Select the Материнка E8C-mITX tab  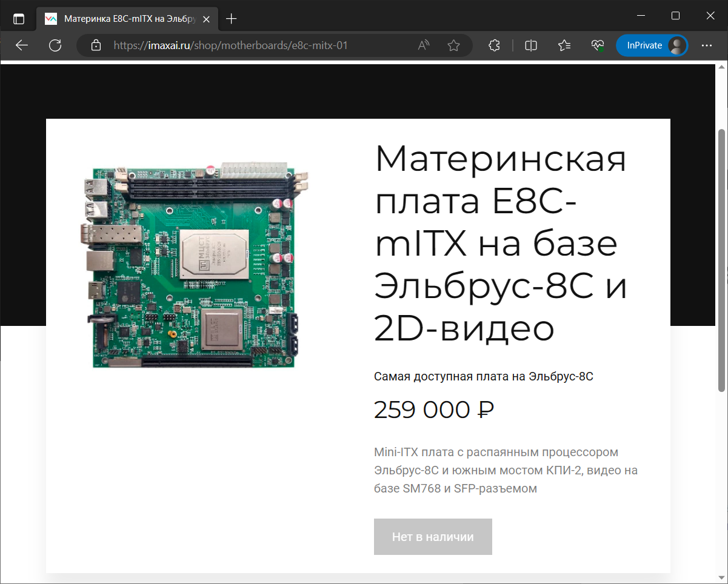(x=127, y=19)
